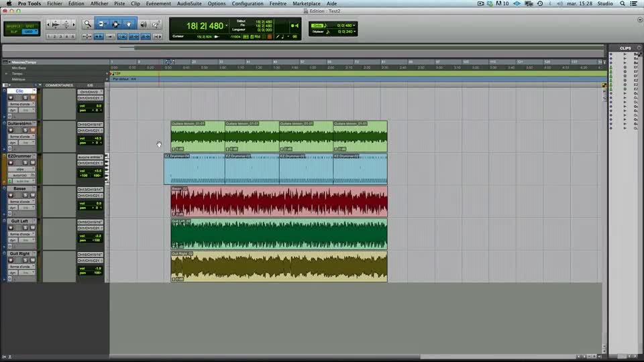Open the Édition menu

click(76, 3)
